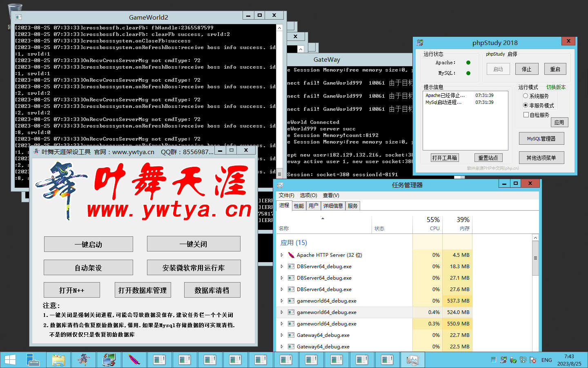Click the phpStudy 2018 title bar icon
This screenshot has width=588, height=368.
click(420, 43)
